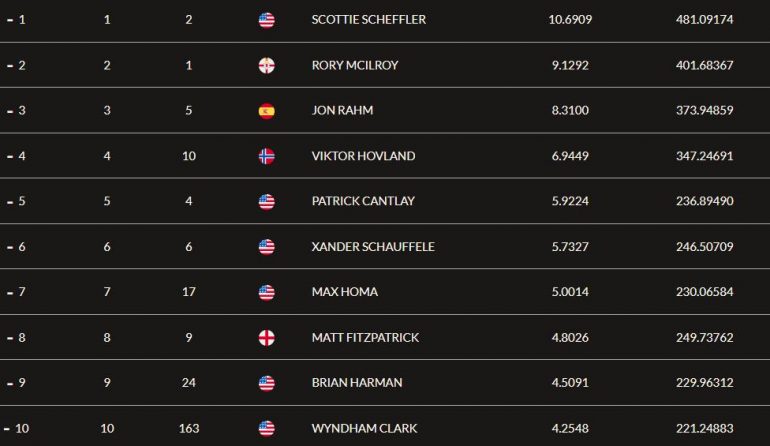The image size is (770, 446).
Task: Click the USA flag beside Max Homa
Action: (267, 292)
